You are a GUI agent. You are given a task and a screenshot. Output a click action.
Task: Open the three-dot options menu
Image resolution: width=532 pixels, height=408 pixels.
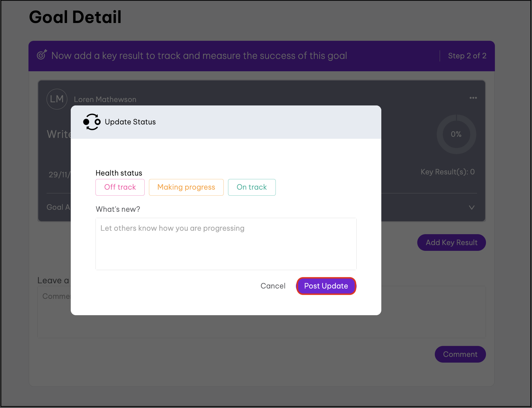point(473,98)
